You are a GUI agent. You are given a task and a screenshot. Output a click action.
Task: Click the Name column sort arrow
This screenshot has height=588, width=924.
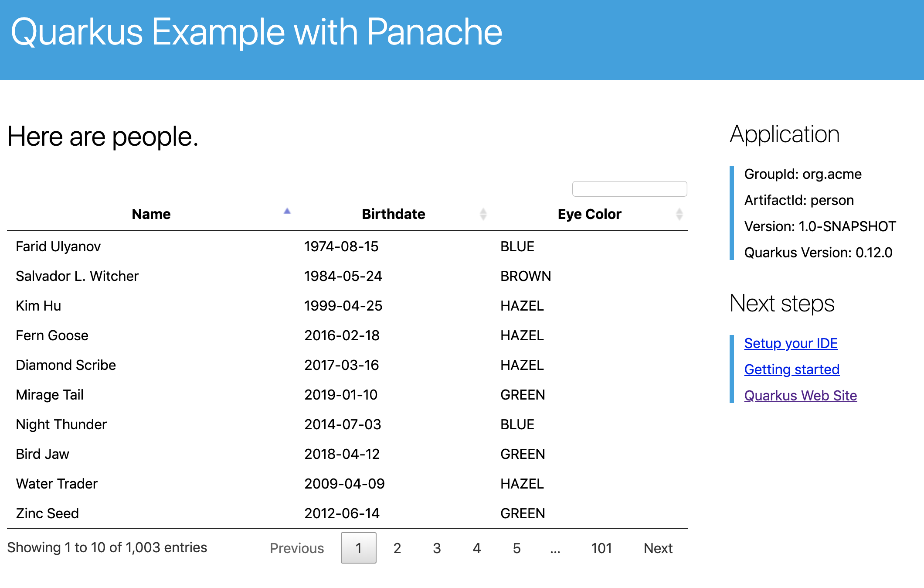tap(287, 212)
